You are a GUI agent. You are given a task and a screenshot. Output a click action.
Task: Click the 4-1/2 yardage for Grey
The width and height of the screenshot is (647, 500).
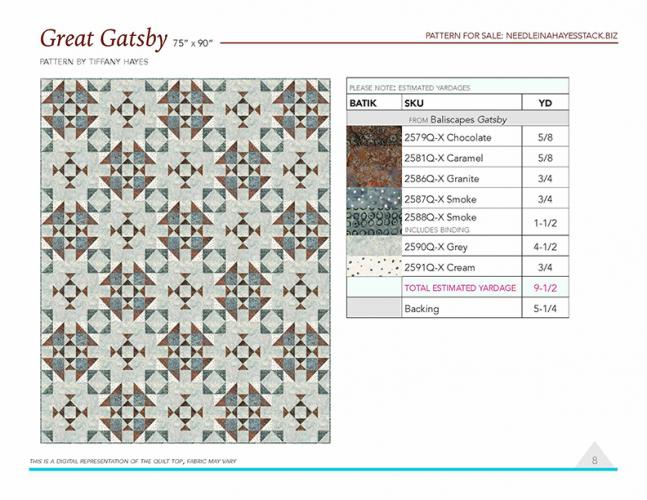point(545,245)
